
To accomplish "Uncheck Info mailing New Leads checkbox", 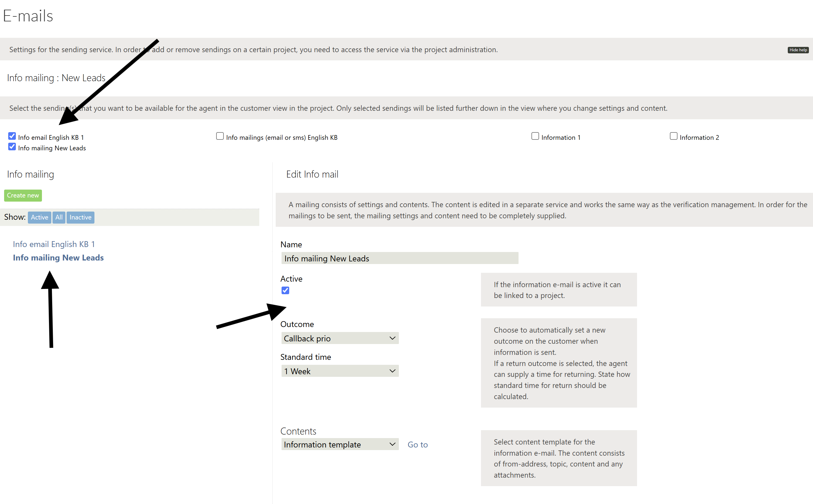I will point(12,147).
